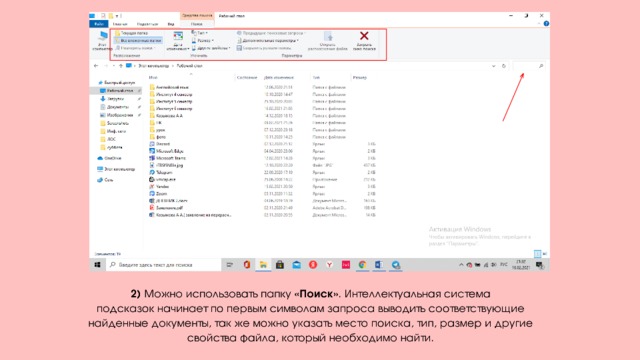This screenshot has height=360, width=640.
Task: Sort by the Состояние column header
Action: [247, 77]
